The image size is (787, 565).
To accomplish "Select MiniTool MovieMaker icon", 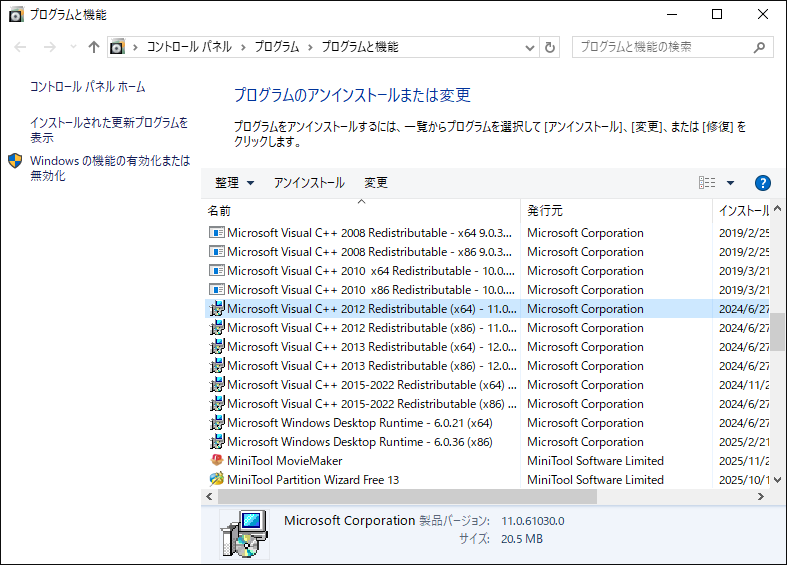I will [217, 460].
